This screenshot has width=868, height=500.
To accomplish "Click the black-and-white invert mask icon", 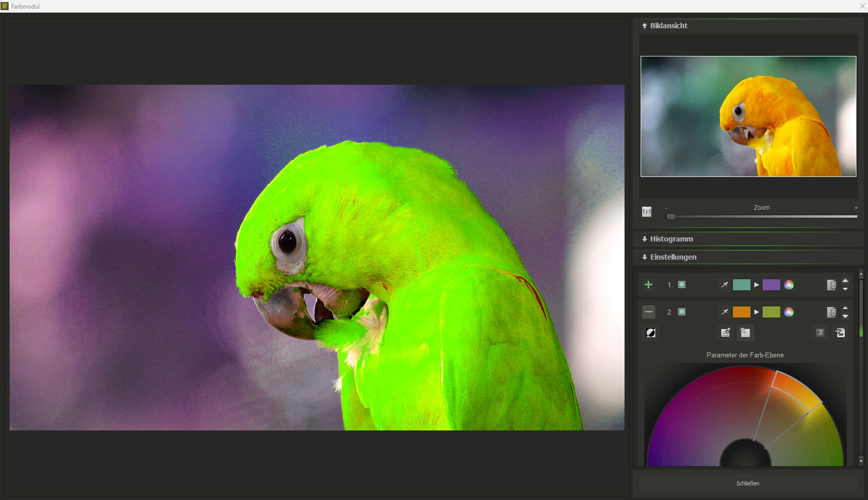I will coord(651,333).
